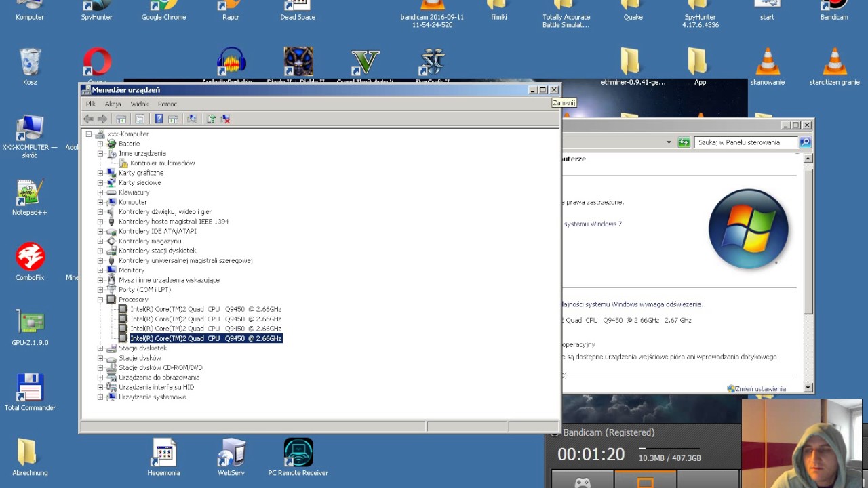Click the Forward arrow in Device Manager toolbar
The image size is (868, 488).
click(x=102, y=119)
